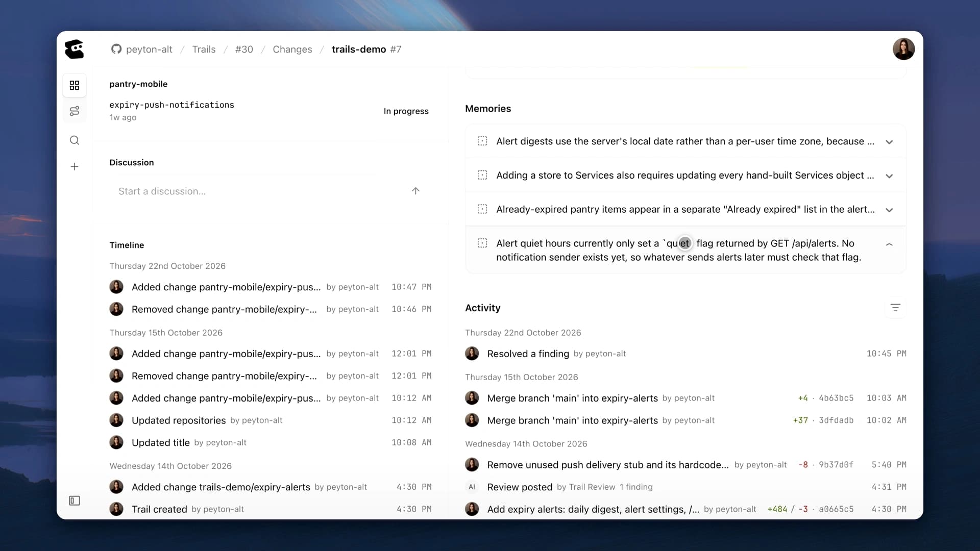
Task: Open the search magnifier in sidebar
Action: pos(75,140)
